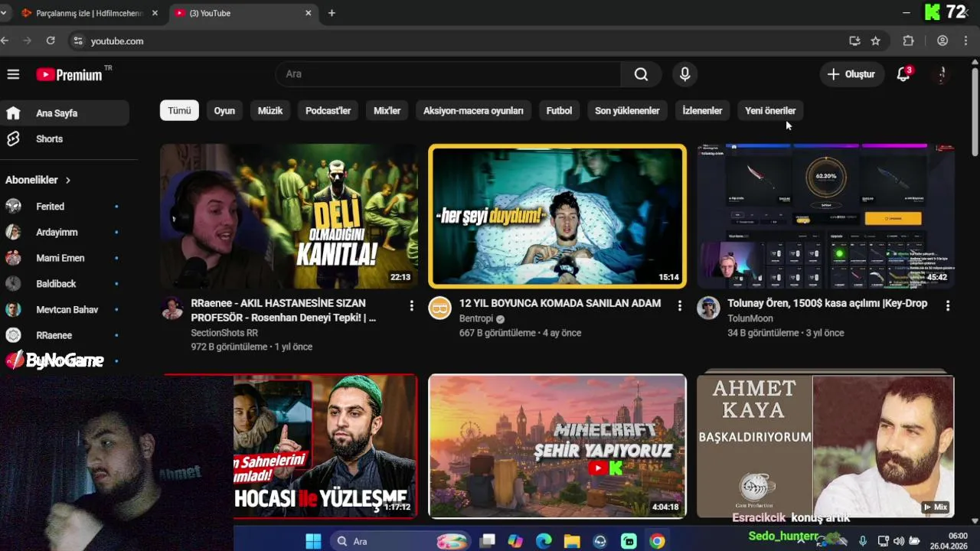The height and width of the screenshot is (551, 980).
Task: Open more options for 12 YIL BOYUNCA video
Action: [679, 306]
